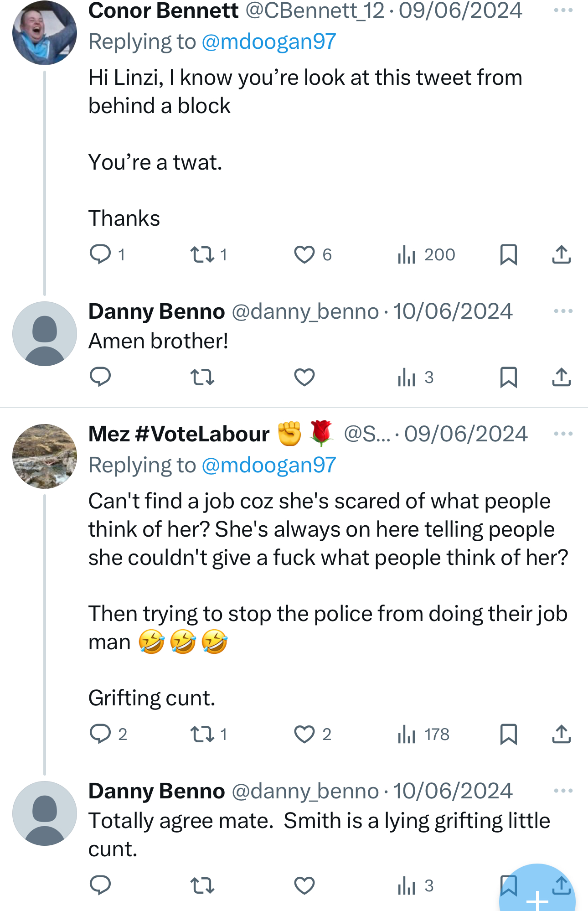Share Conor Bennett's tweet
Image resolution: width=588 pixels, height=911 pixels.
click(x=561, y=254)
